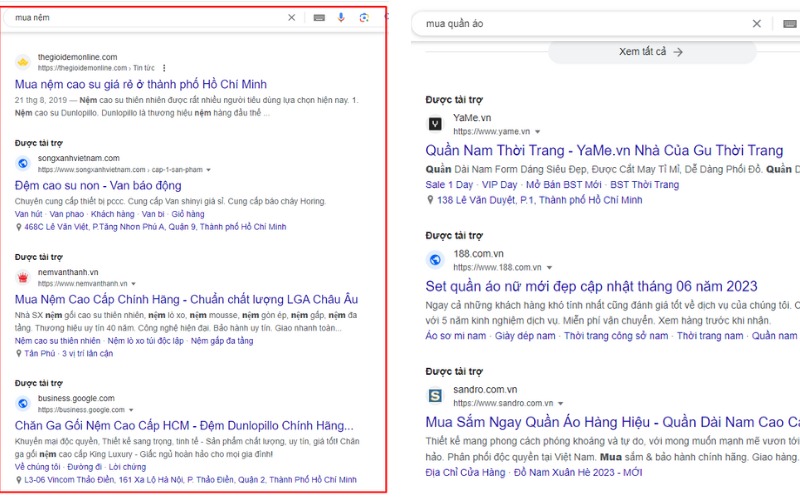Clear the "mua nệm" search query
The width and height of the screenshot is (800, 500).
click(292, 17)
